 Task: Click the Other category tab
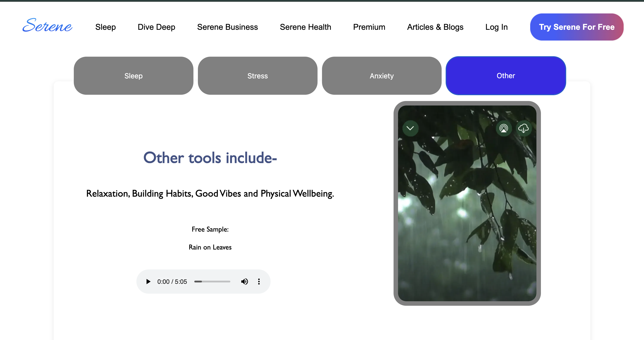click(x=506, y=75)
